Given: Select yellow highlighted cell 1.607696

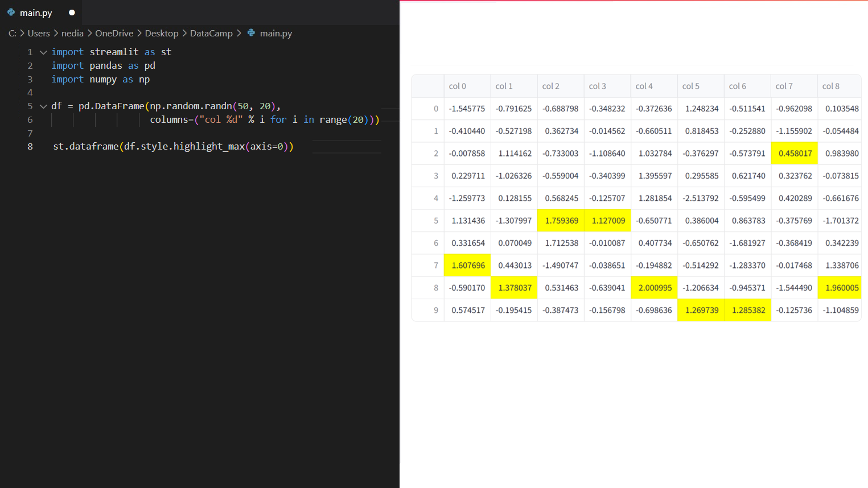Looking at the screenshot, I should 468,266.
